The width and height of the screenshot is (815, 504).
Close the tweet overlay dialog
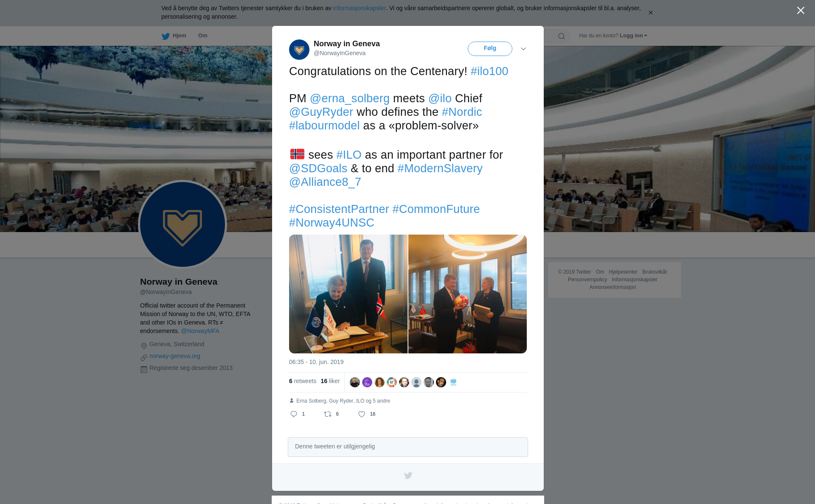[801, 11]
